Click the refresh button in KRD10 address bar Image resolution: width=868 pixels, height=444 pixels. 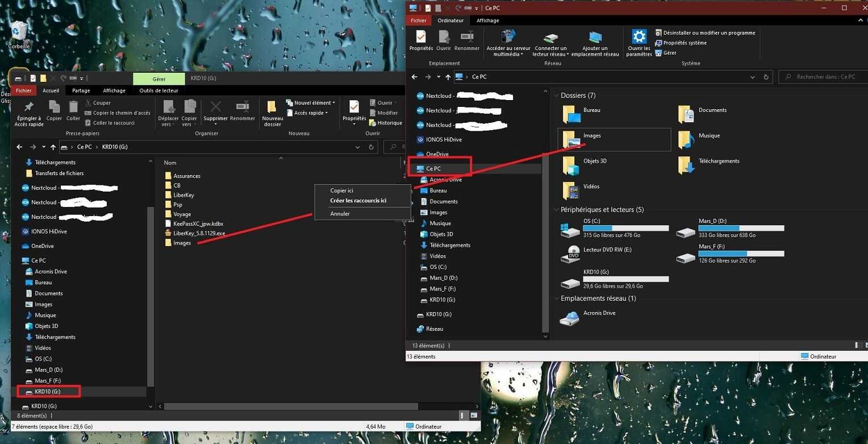pos(371,147)
